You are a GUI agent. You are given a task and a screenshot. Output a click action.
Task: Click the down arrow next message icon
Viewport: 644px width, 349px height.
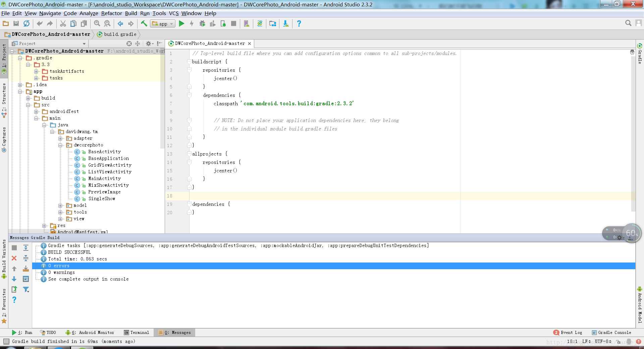14,279
